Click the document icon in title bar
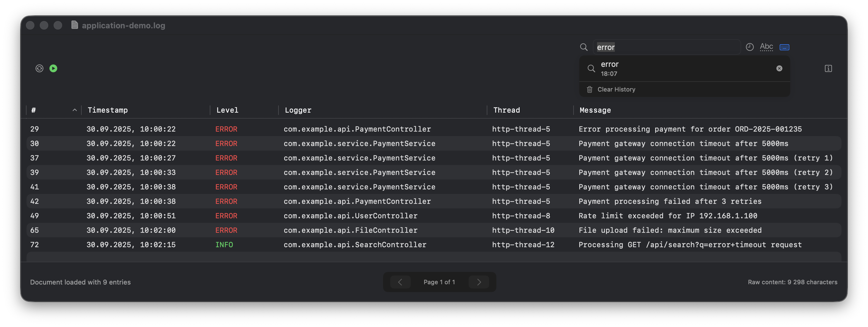This screenshot has width=868, height=327. (75, 25)
